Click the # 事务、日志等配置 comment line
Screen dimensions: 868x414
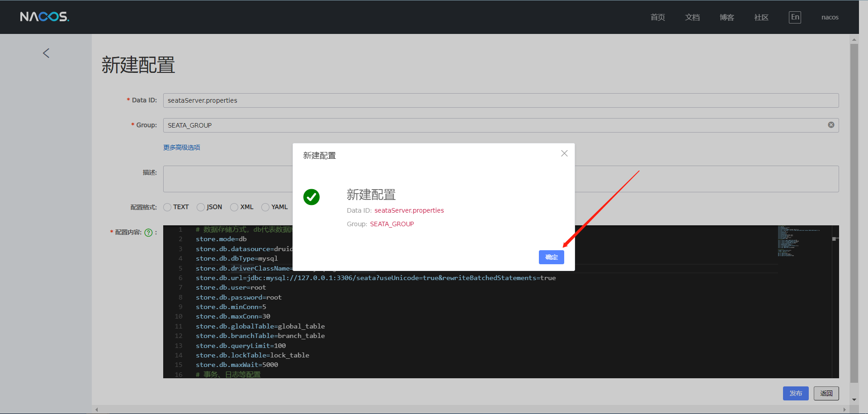pos(228,374)
